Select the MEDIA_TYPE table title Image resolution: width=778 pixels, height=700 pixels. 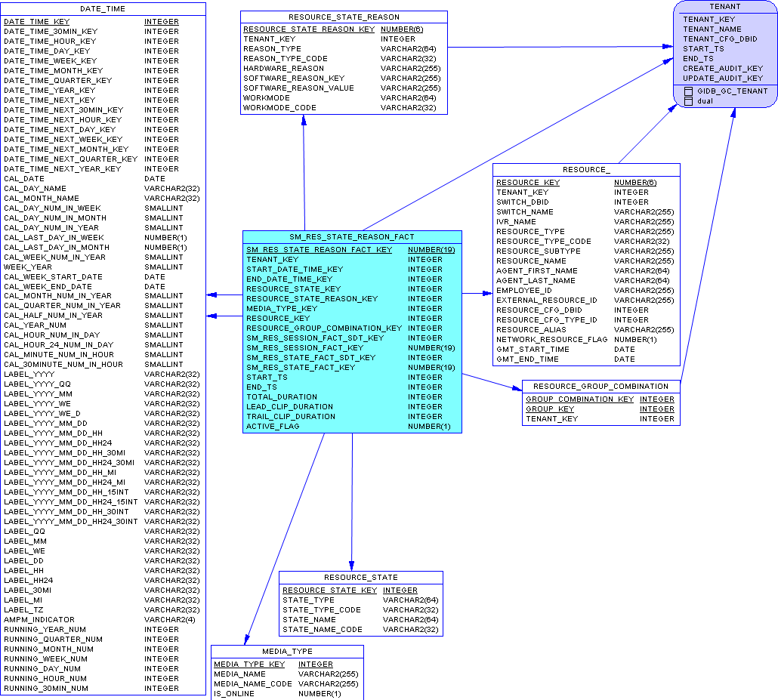tap(287, 652)
